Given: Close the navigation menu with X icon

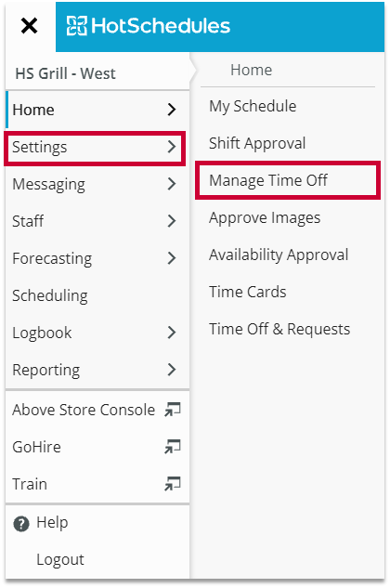Looking at the screenshot, I should (x=29, y=26).
